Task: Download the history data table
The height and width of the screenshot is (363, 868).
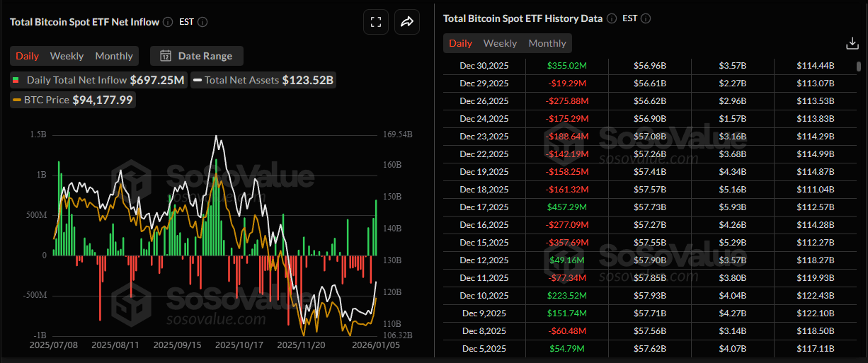Action: [852, 43]
